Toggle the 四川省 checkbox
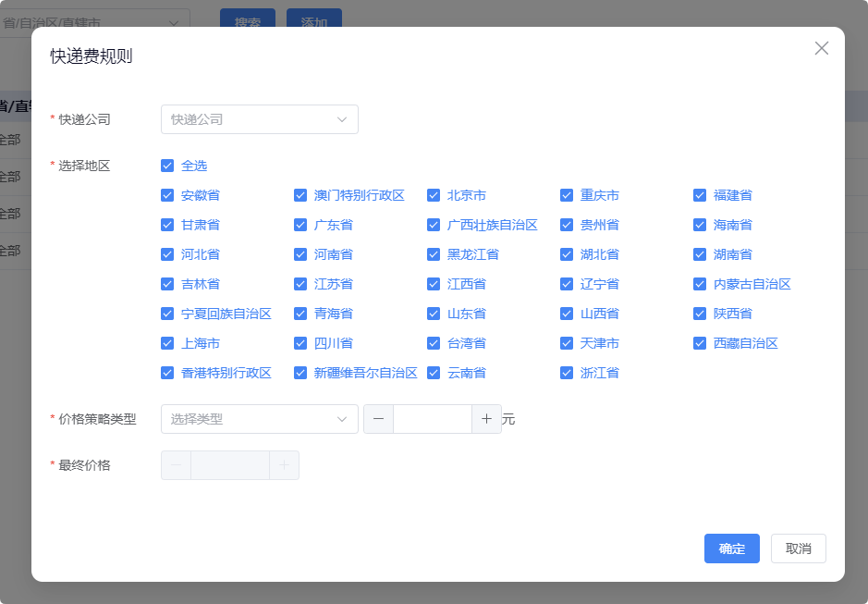Viewport: 868px width, 604px height. 300,343
